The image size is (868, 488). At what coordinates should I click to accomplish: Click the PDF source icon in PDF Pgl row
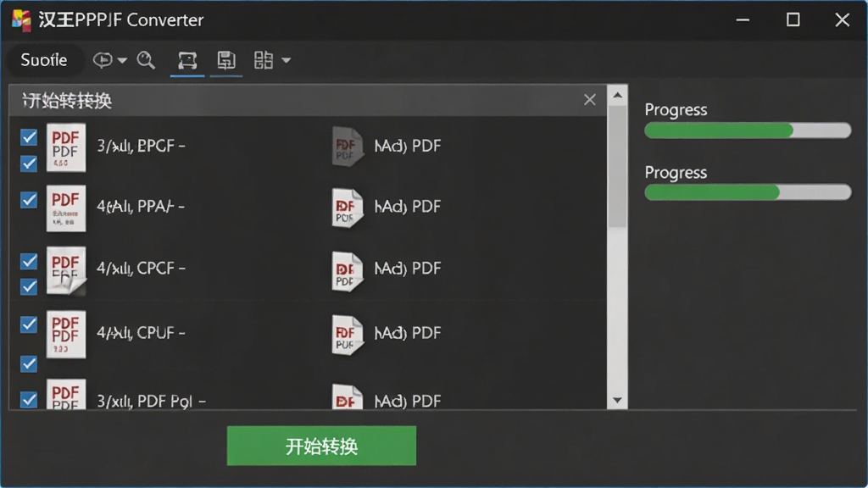coord(66,394)
